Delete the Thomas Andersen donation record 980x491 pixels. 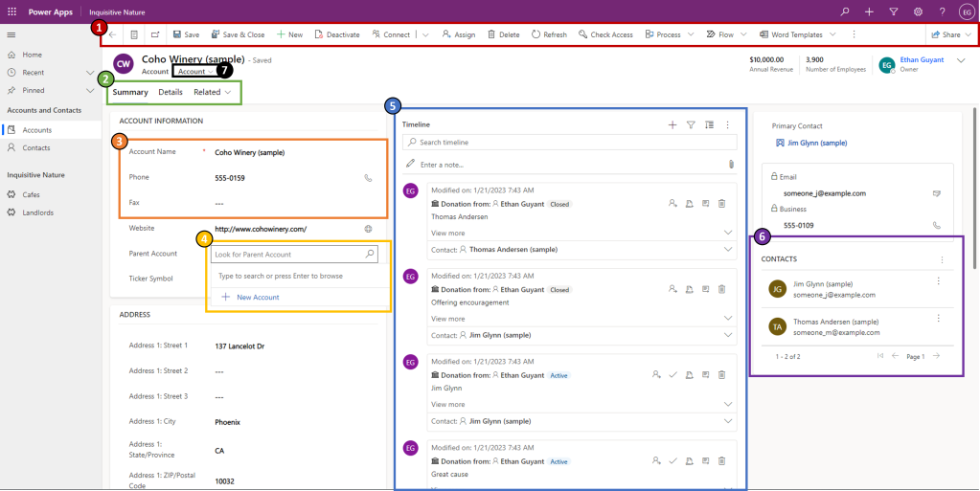(x=721, y=203)
